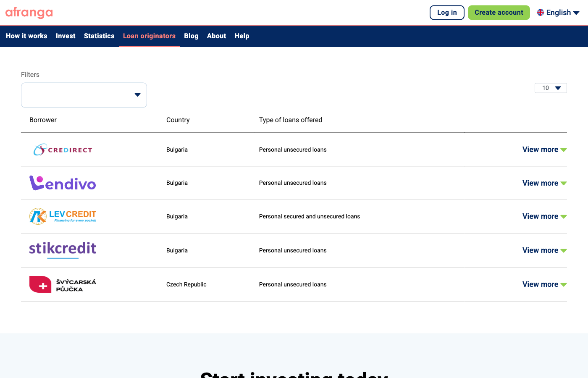Click the Log in button
This screenshot has width=588, height=378.
point(446,13)
